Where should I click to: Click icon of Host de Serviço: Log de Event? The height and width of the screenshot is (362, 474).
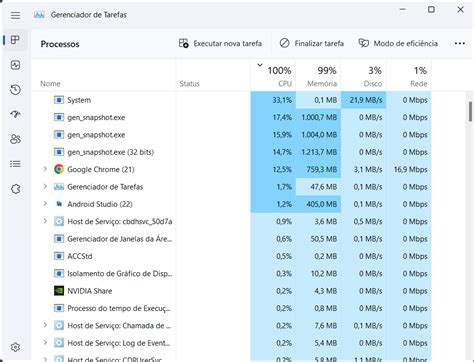point(59,343)
